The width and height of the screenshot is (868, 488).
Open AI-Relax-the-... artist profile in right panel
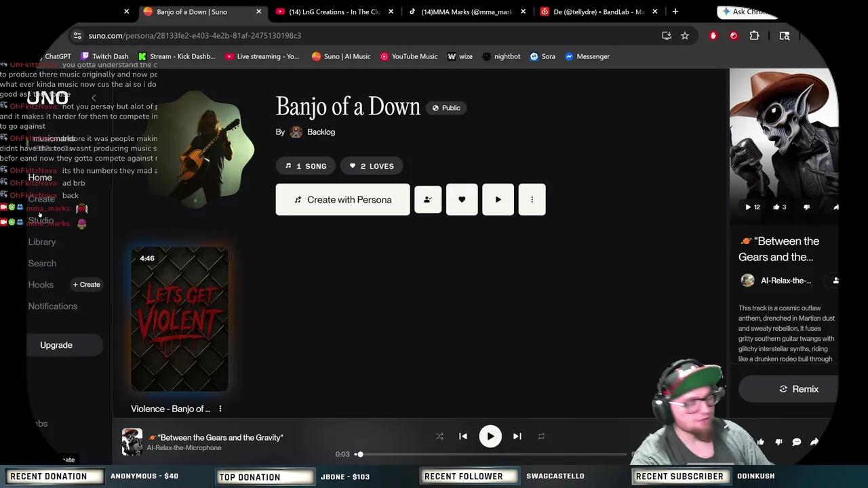coord(786,281)
